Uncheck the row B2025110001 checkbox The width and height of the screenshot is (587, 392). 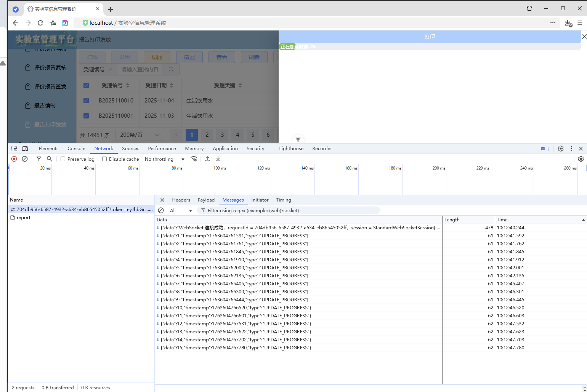coord(86,116)
